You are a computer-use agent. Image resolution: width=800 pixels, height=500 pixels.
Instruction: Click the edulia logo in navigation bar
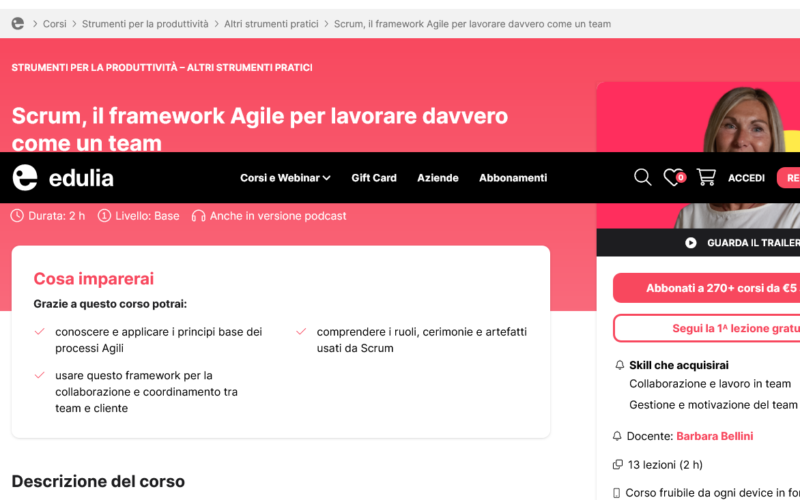[x=63, y=178]
